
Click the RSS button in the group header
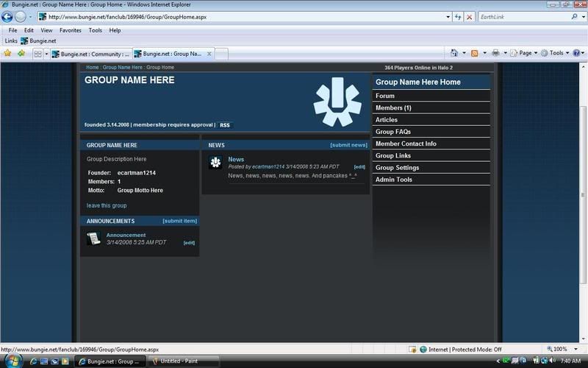(x=225, y=125)
